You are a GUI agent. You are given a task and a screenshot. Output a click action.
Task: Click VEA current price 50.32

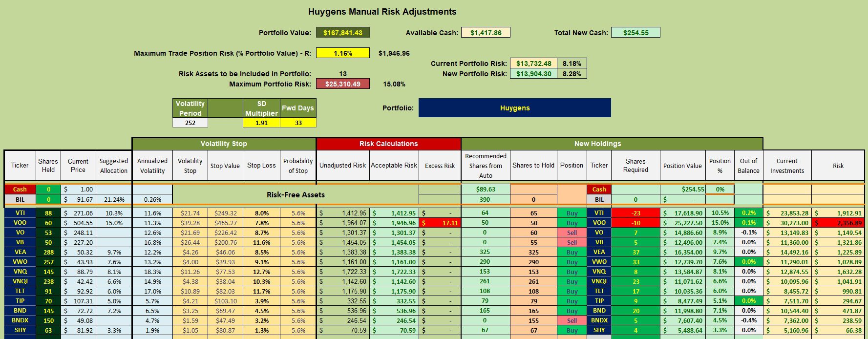[x=78, y=252]
